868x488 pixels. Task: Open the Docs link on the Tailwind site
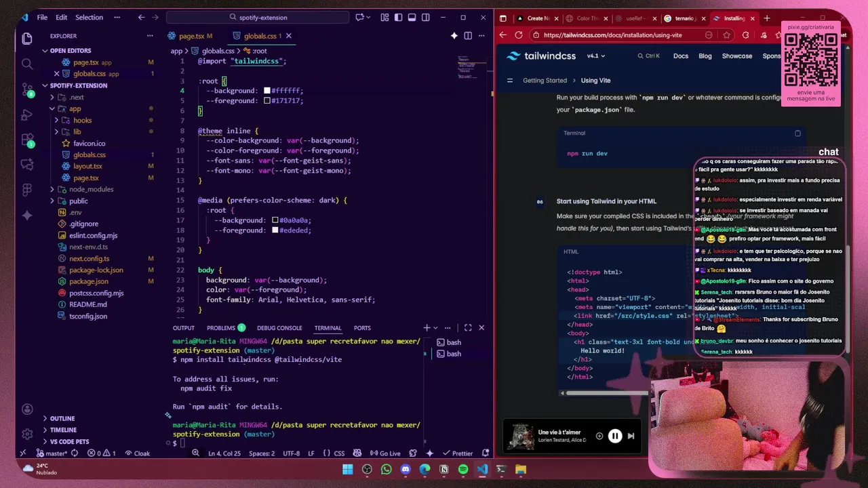(x=681, y=56)
